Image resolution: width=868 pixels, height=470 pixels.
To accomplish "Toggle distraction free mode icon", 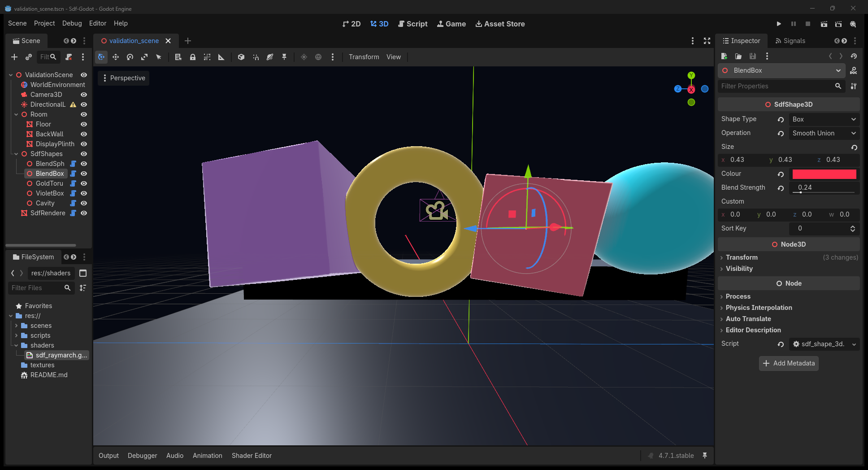I will (707, 41).
